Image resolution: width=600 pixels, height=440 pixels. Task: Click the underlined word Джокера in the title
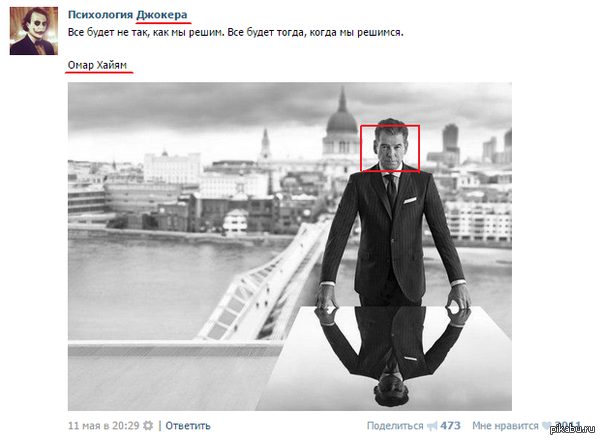(162, 15)
